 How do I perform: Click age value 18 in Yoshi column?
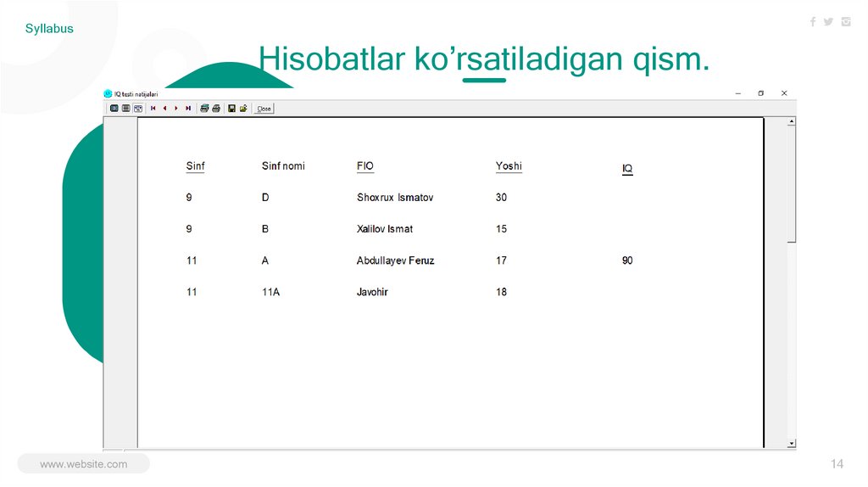[x=502, y=293]
